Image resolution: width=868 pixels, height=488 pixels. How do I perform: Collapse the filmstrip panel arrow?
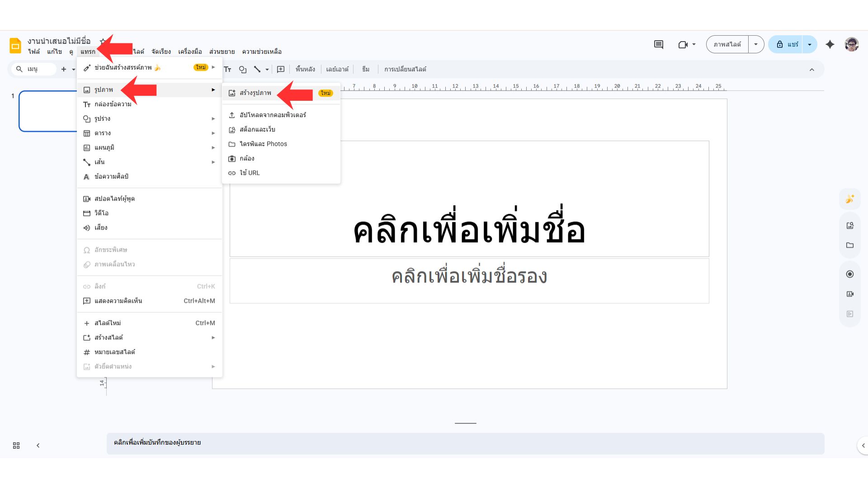coord(38,446)
